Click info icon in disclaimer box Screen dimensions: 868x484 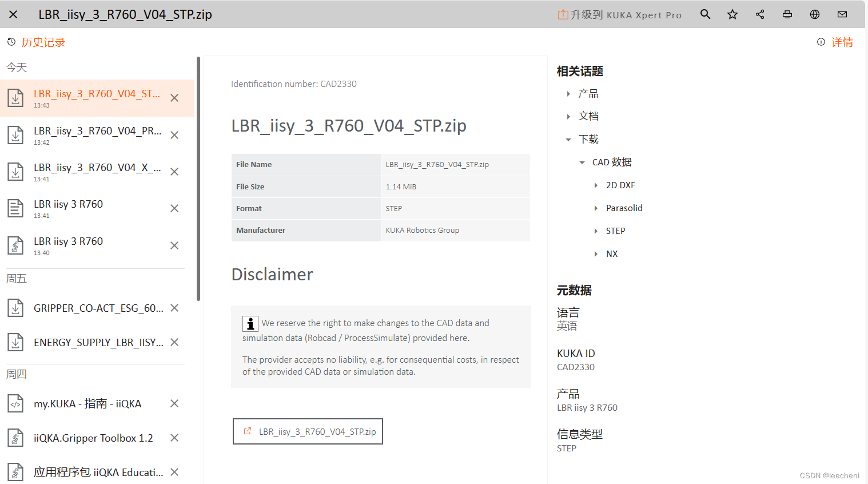(x=250, y=324)
